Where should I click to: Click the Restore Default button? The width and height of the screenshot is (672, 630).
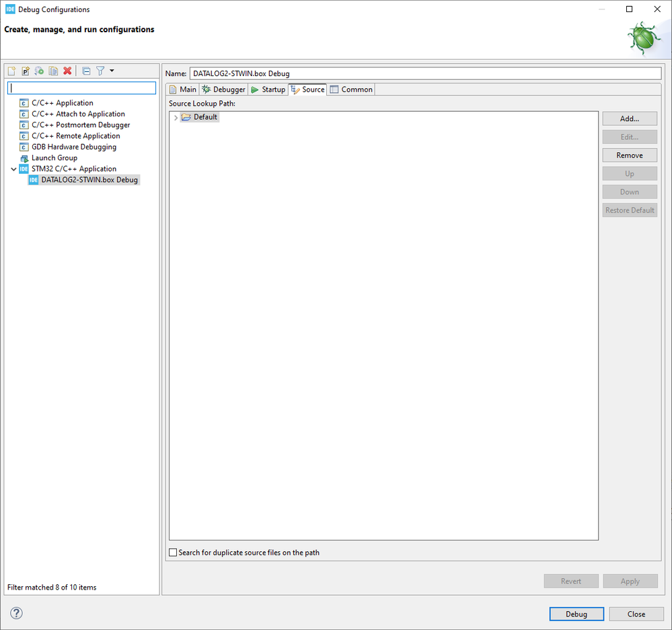point(630,210)
